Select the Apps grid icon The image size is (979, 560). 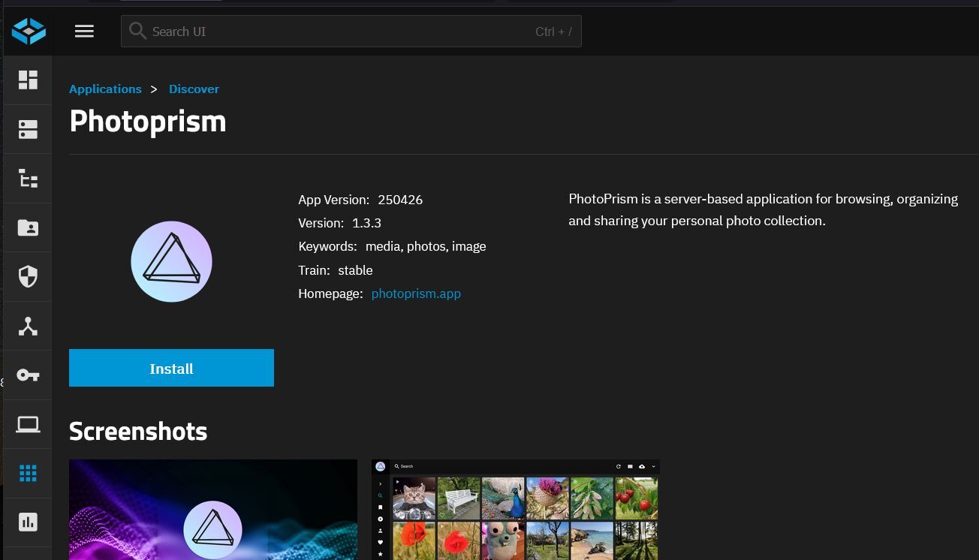click(28, 473)
